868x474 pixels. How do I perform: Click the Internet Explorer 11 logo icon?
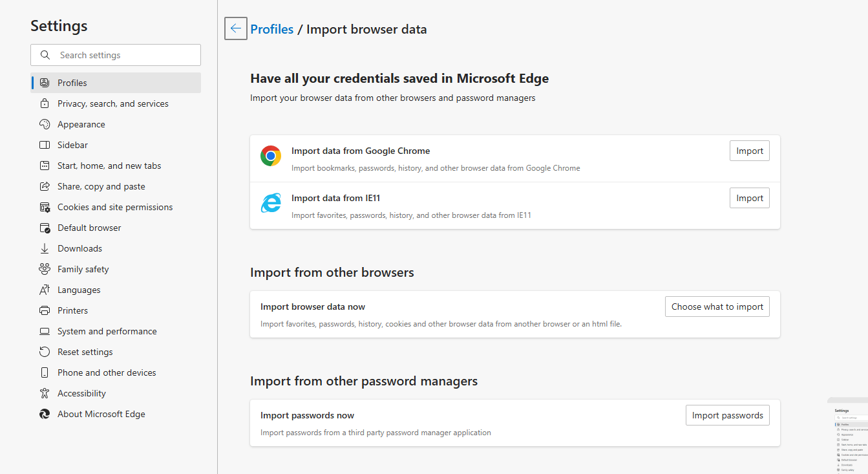click(x=271, y=203)
